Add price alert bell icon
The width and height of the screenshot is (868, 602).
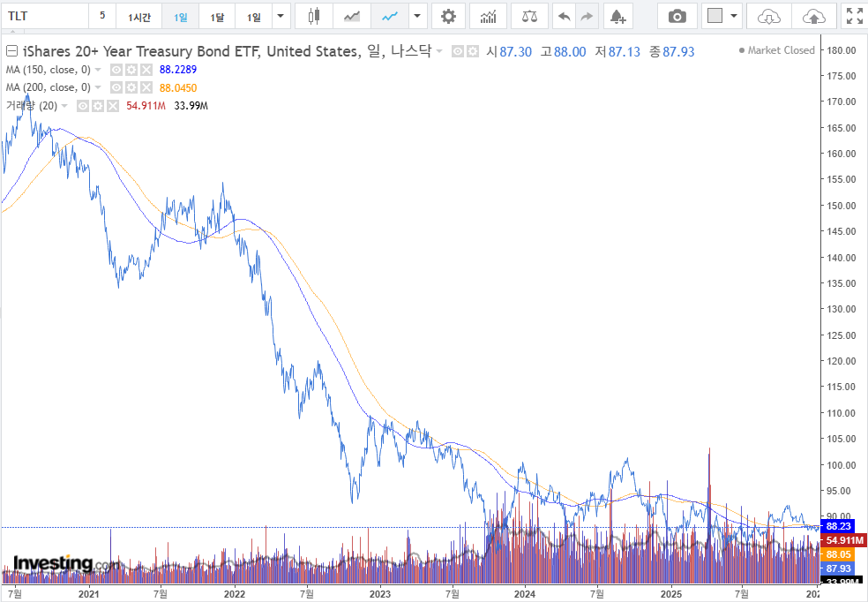617,16
